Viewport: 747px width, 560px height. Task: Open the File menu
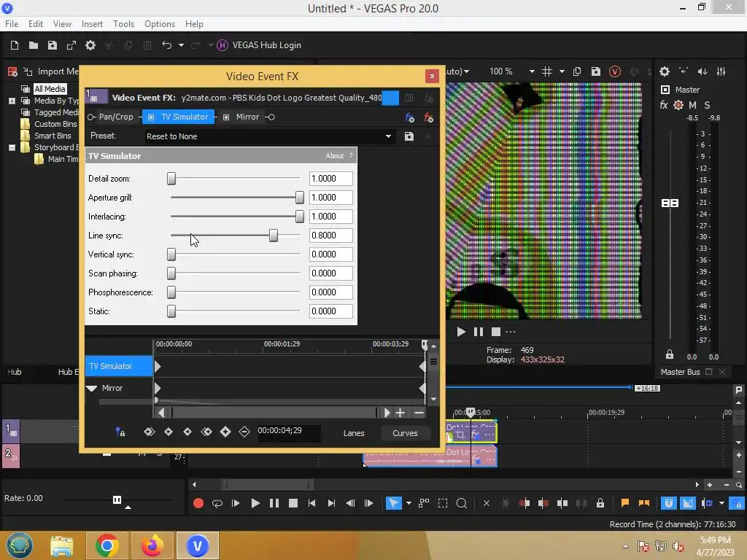[12, 24]
